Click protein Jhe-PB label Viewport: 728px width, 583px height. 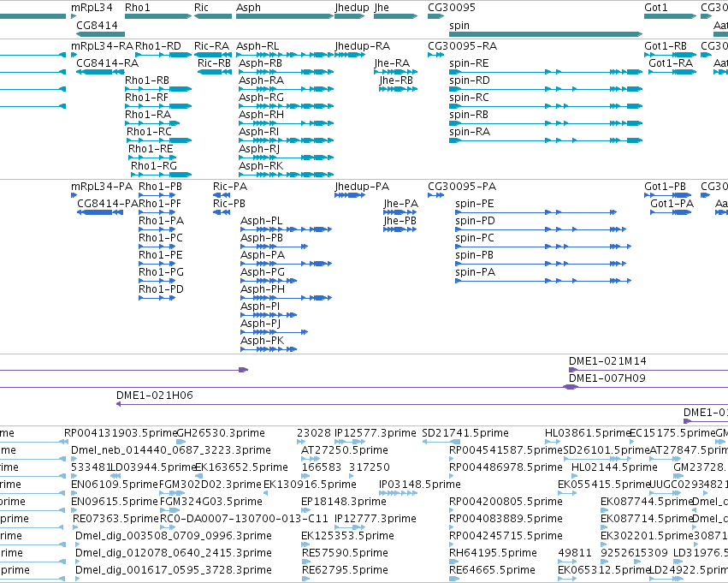pyautogui.click(x=400, y=221)
